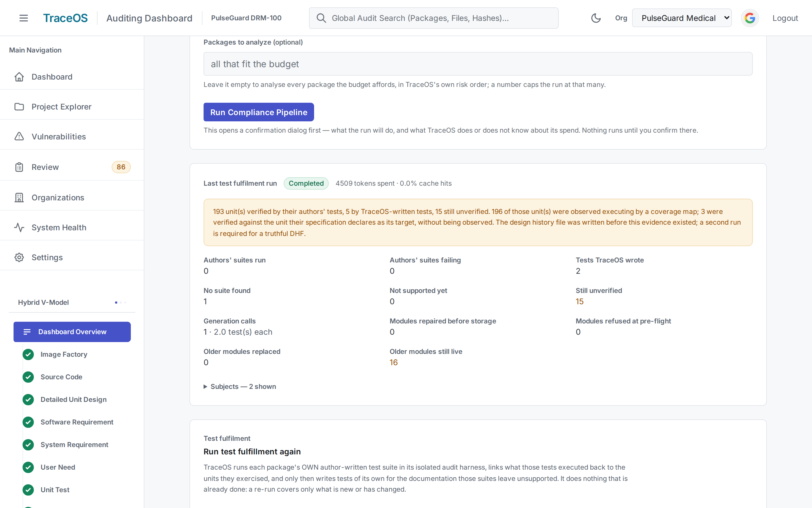Click the Hybrid V-Model pager dots

tap(120, 302)
